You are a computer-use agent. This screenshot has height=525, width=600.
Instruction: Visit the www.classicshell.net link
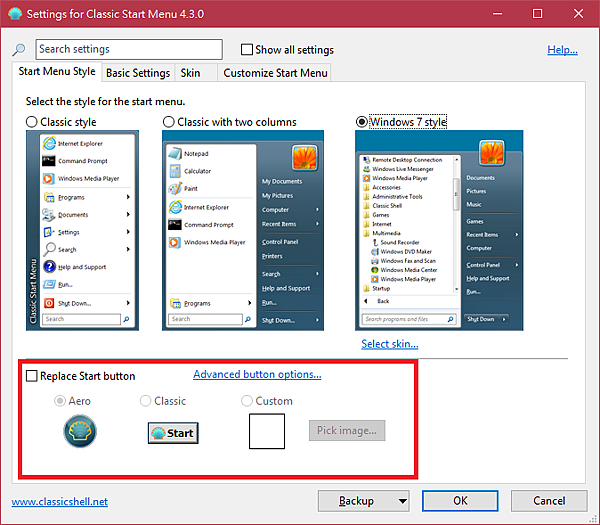point(60,502)
